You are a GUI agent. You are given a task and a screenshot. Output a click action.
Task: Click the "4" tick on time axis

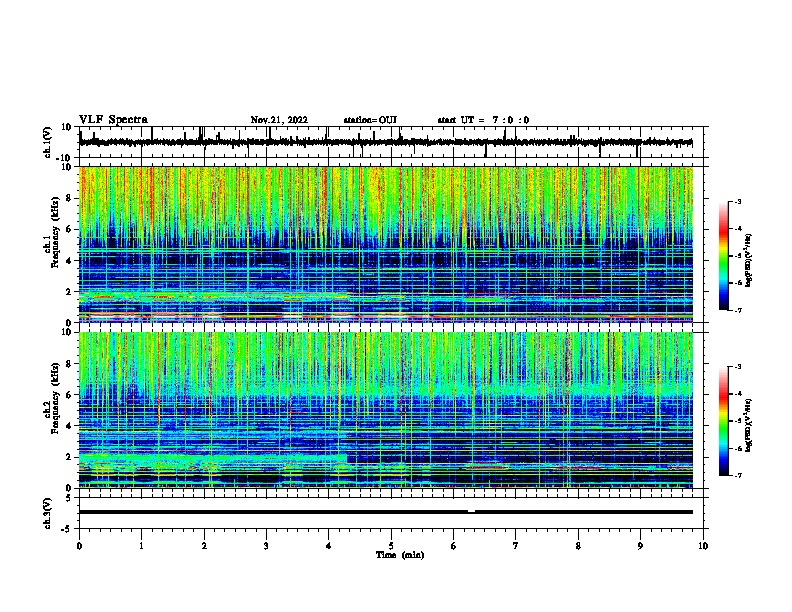click(x=329, y=546)
